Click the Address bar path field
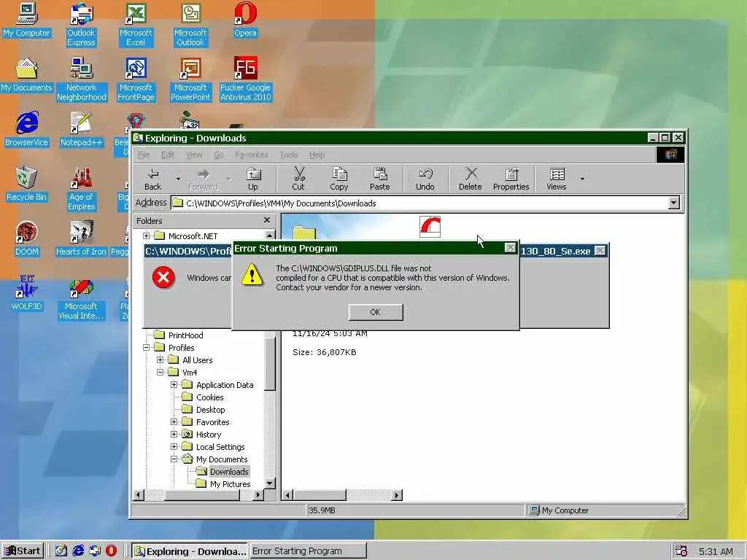747x560 pixels. coord(419,203)
